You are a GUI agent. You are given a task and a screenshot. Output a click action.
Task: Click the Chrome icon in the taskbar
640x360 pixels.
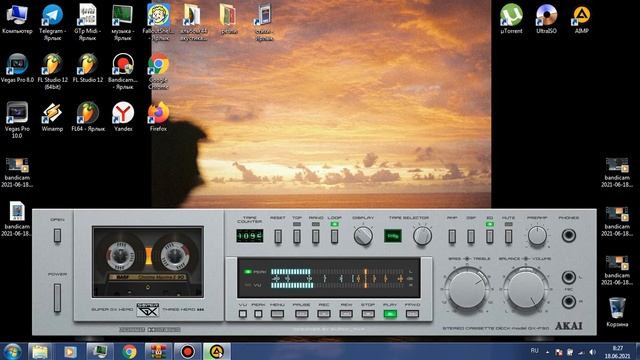click(x=129, y=351)
